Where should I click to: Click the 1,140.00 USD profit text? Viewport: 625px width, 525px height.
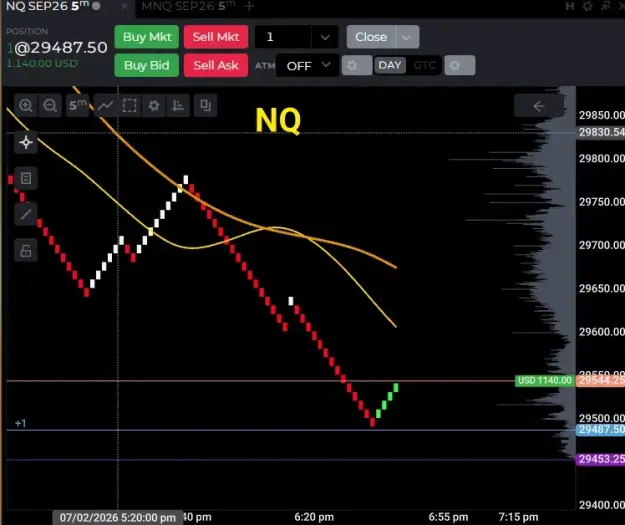pos(42,63)
